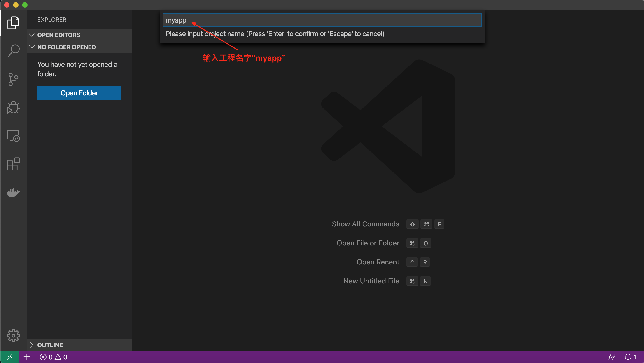This screenshot has width=644, height=363.
Task: Click the 'Please input project name' prompt text
Action: click(275, 34)
